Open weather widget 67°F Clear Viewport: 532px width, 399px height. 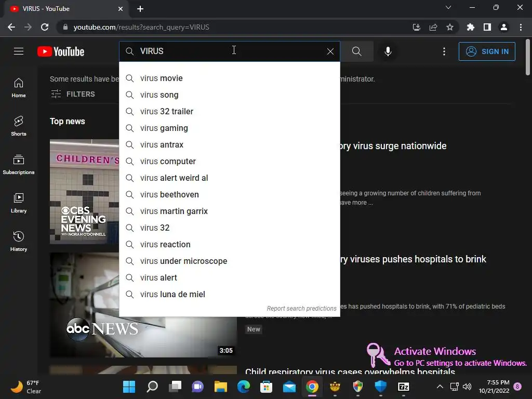pyautogui.click(x=26, y=387)
